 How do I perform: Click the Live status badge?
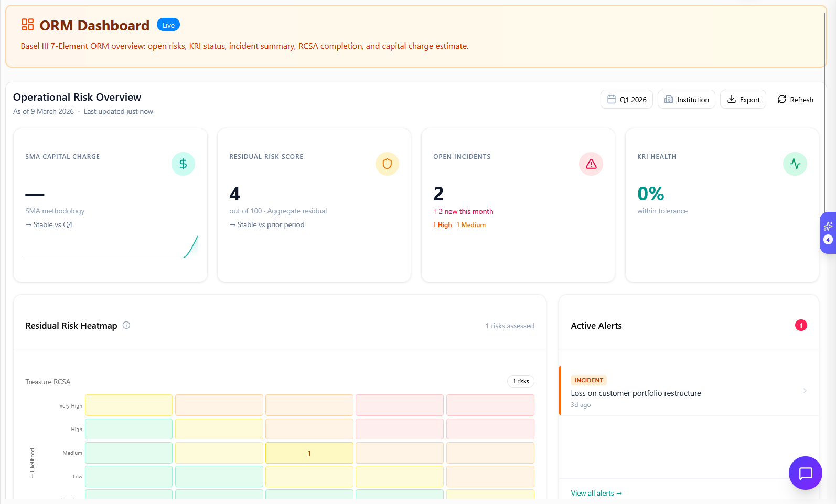[x=168, y=25]
